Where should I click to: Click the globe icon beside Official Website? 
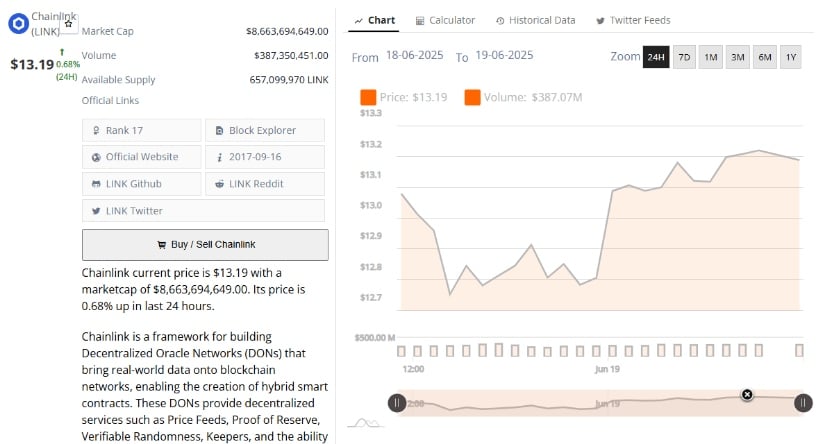point(96,157)
